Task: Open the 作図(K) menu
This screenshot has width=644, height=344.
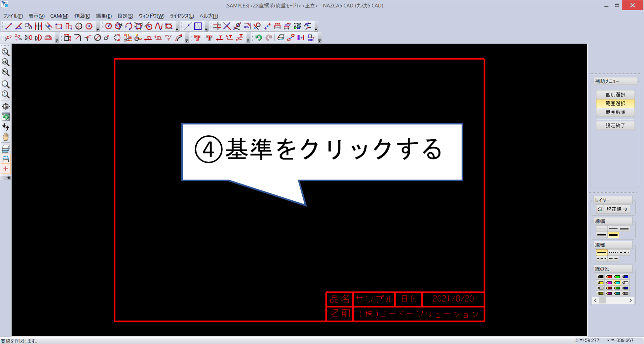Action: 82,16
